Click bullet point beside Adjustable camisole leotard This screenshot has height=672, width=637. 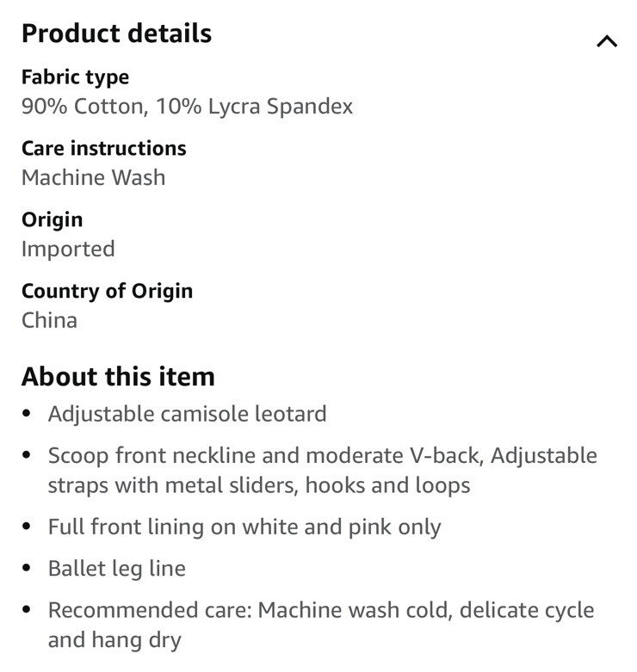27,414
